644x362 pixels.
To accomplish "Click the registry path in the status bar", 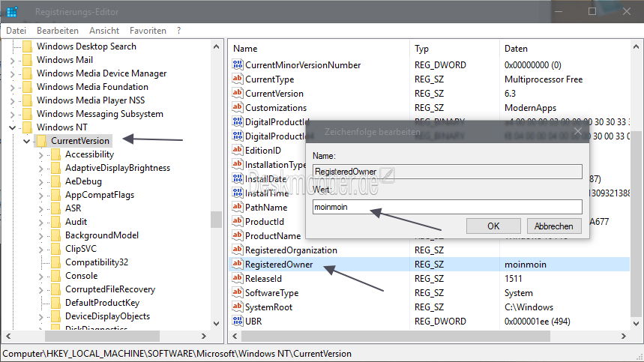I will [177, 354].
